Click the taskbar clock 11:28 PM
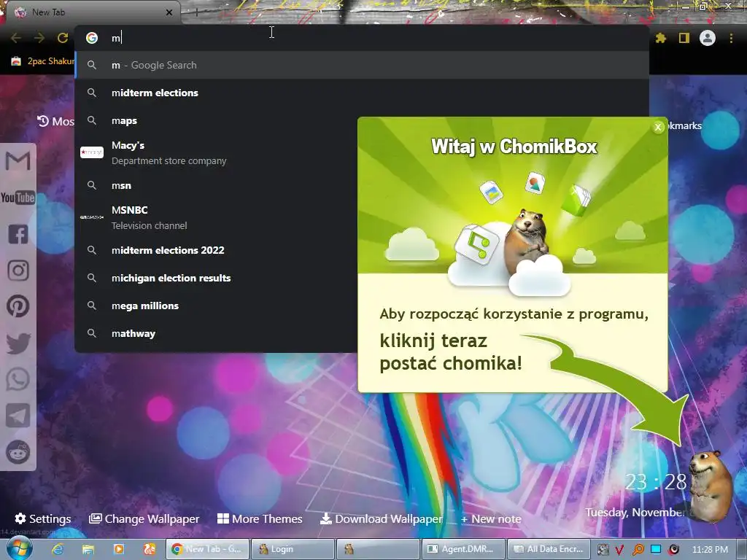This screenshot has height=560, width=747. click(710, 549)
